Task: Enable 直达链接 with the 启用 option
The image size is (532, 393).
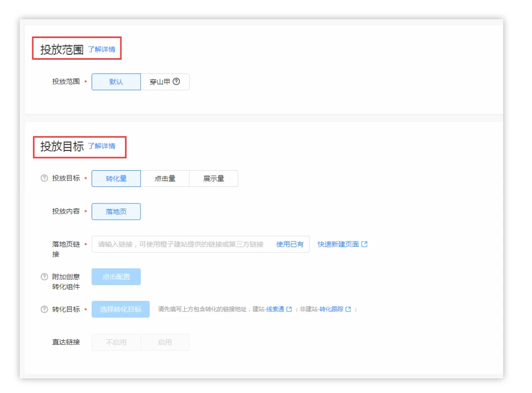Action: click(x=165, y=342)
